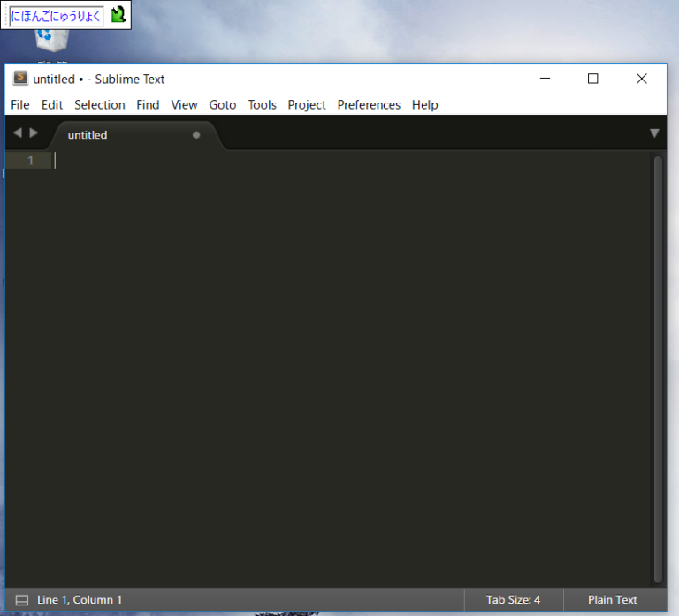Image resolution: width=679 pixels, height=616 pixels.
Task: Open the Tools menu
Action: tap(262, 105)
